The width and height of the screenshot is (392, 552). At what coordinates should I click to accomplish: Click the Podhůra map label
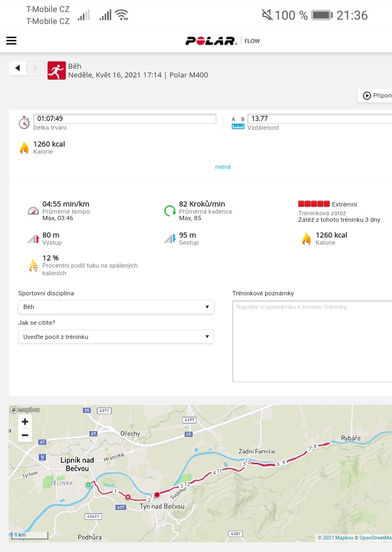[x=90, y=537]
